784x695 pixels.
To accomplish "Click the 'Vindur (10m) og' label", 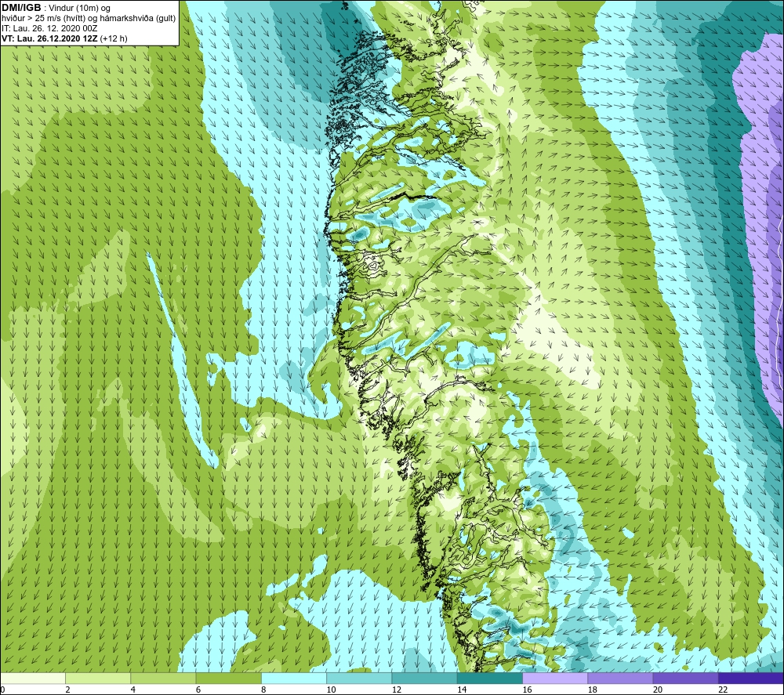I will pos(79,8).
